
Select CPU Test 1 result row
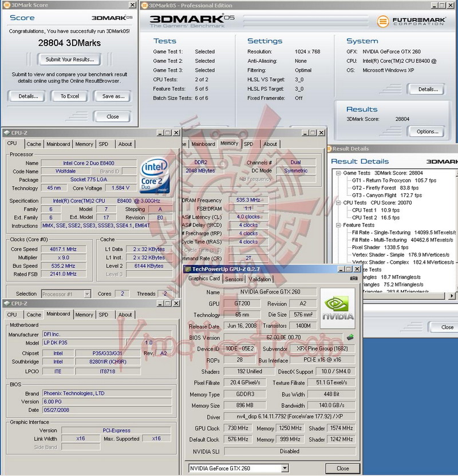pos(376,210)
